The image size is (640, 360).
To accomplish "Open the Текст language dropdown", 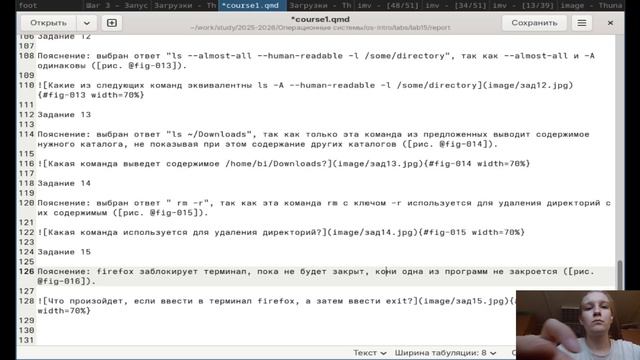I will pos(370,353).
